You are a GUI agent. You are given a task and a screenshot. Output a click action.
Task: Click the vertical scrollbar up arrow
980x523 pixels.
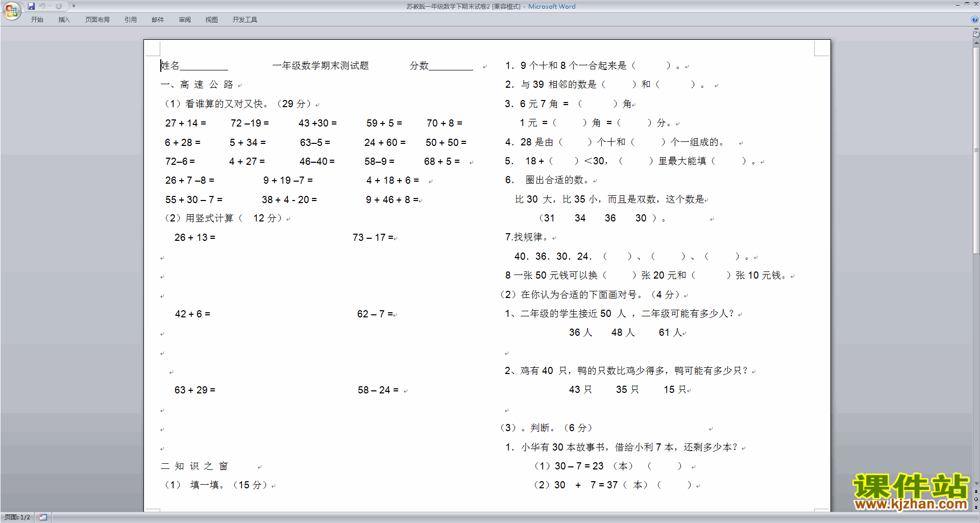[x=976, y=43]
